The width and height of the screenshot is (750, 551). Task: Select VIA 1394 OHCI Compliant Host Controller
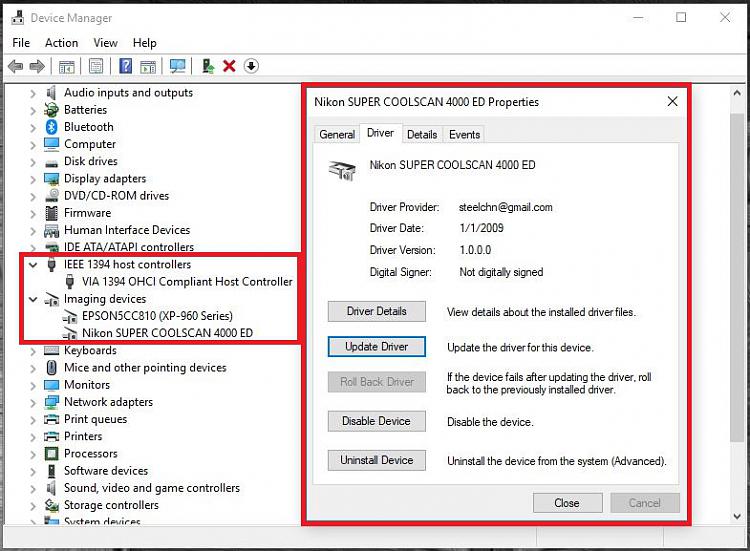pos(187,282)
